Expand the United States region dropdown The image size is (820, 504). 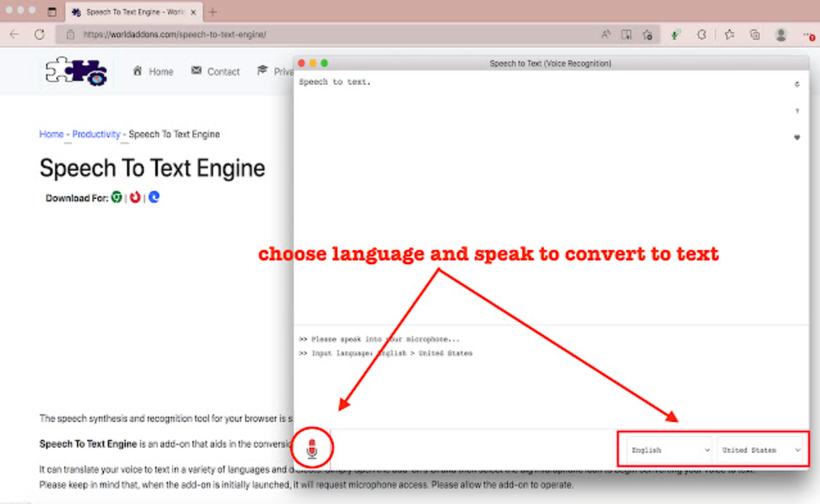pyautogui.click(x=761, y=450)
